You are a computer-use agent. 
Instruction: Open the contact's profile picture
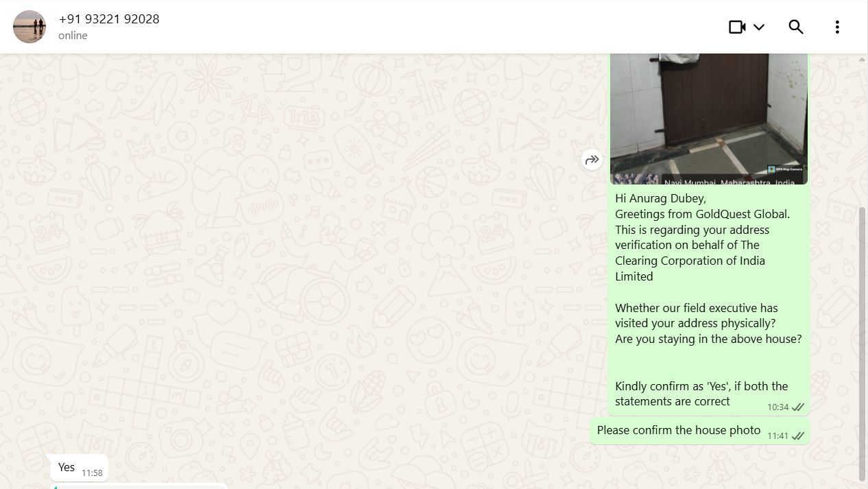click(x=29, y=27)
